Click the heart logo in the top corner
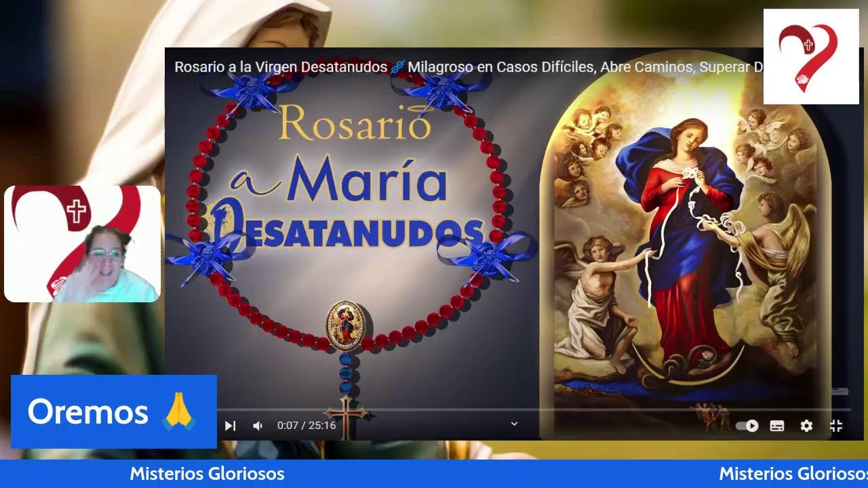The height and width of the screenshot is (488, 868). pos(811,57)
